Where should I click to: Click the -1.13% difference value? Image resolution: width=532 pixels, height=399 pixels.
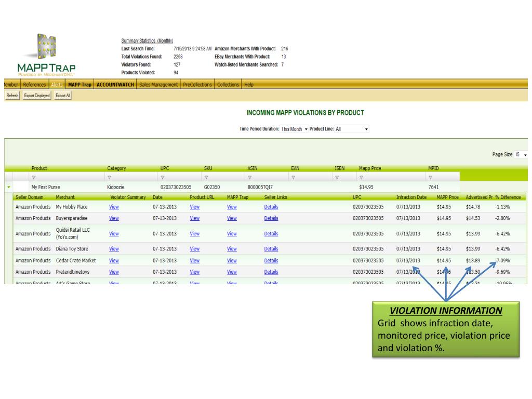tap(502, 207)
